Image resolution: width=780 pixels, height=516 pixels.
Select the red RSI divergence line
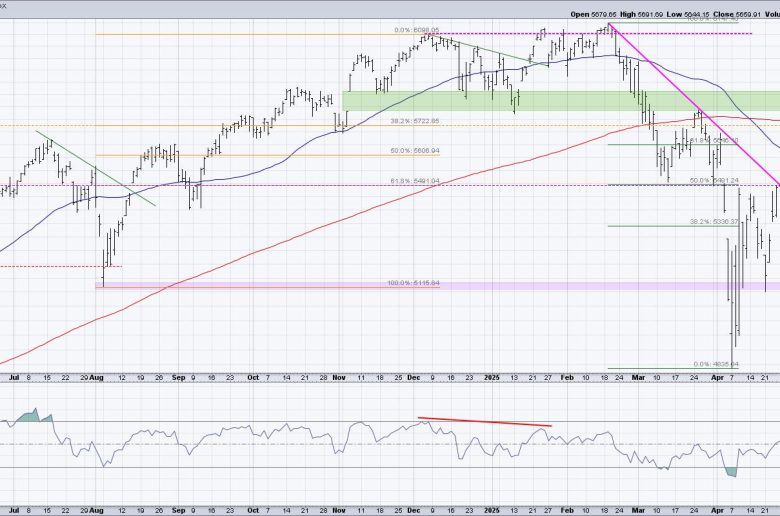click(485, 422)
